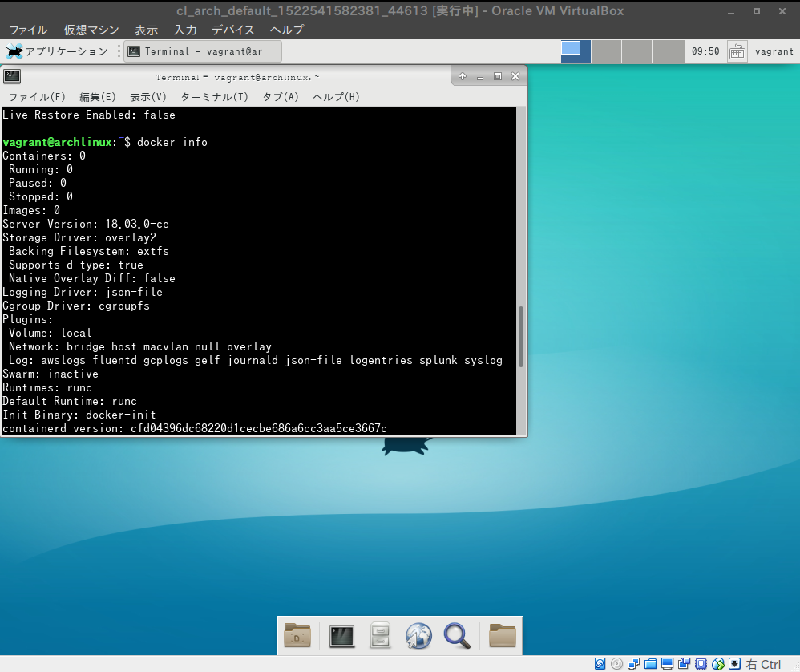800x672 pixels.
Task: Switch to the second workspace
Action: point(606,51)
